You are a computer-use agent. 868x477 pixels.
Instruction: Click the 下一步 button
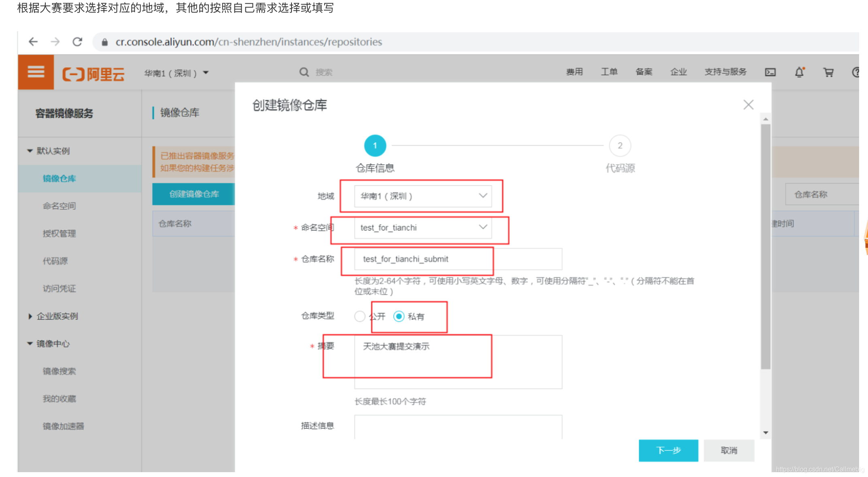[x=668, y=450]
